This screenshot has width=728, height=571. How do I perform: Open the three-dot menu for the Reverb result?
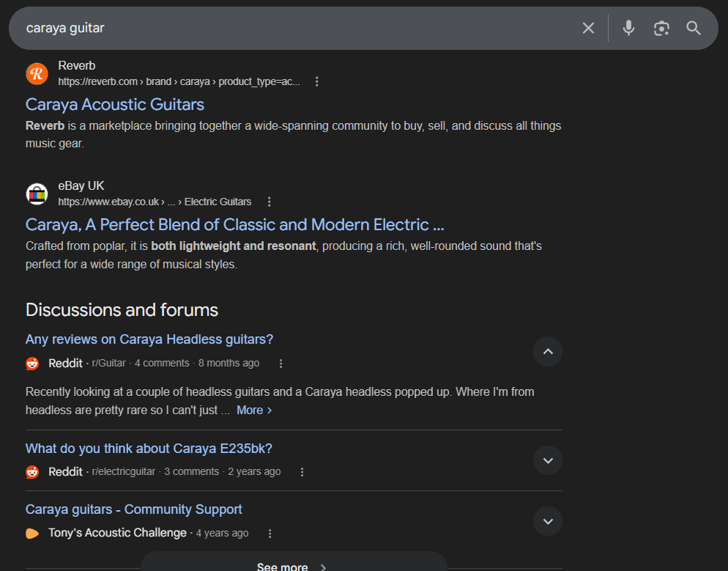316,82
